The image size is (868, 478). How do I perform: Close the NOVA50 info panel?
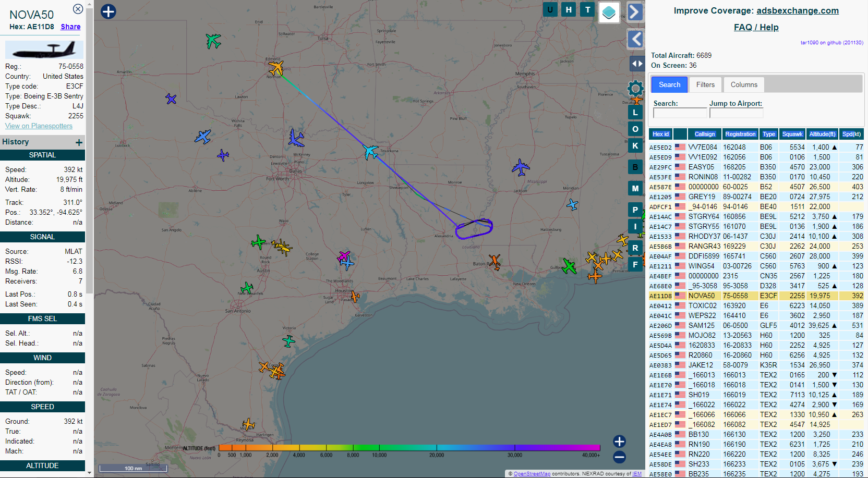(78, 9)
